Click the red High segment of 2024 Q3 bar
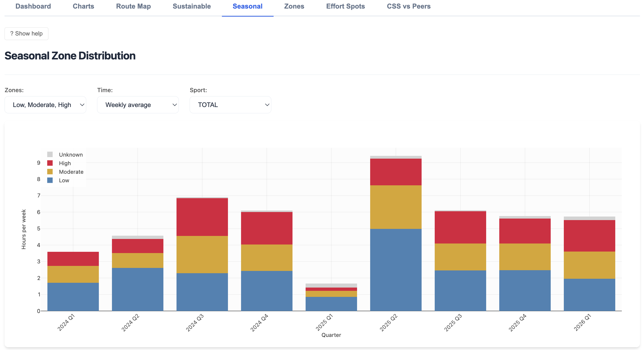This screenshot has height=350, width=644. pyautogui.click(x=202, y=217)
